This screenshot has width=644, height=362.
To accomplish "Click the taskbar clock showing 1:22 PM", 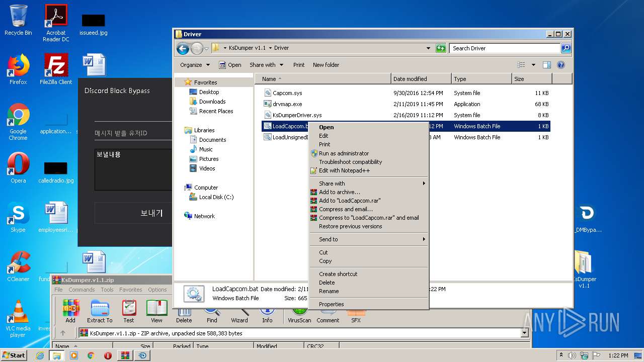I will tap(618, 355).
